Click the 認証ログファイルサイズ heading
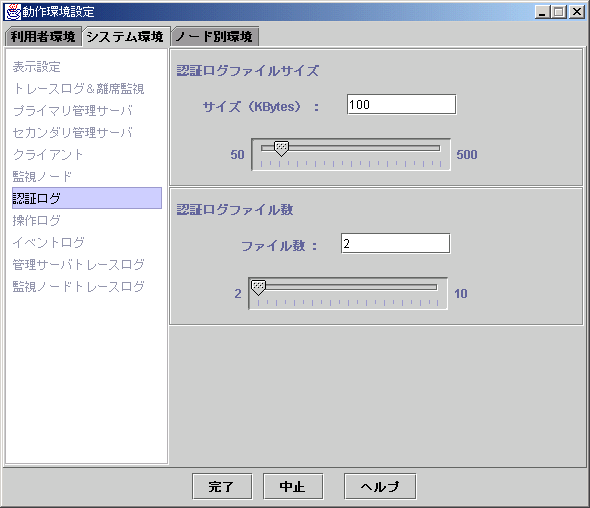Screen dimensions: 590x508 [248, 70]
